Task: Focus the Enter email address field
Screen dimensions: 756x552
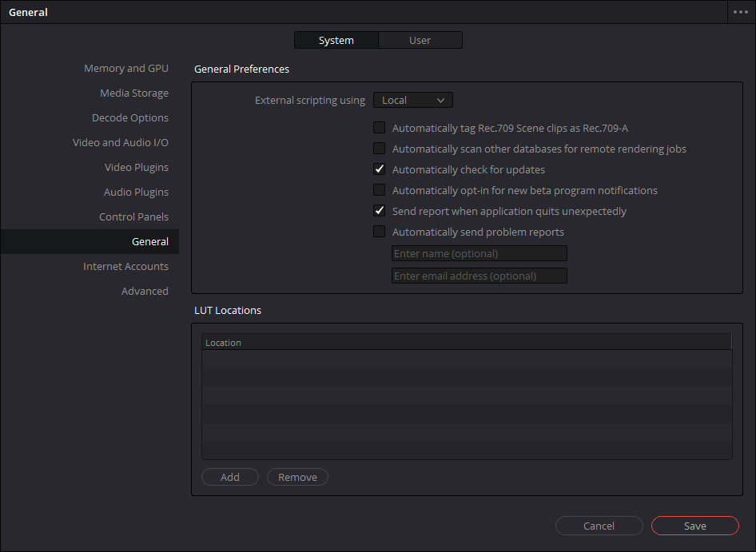Action: tap(479, 276)
